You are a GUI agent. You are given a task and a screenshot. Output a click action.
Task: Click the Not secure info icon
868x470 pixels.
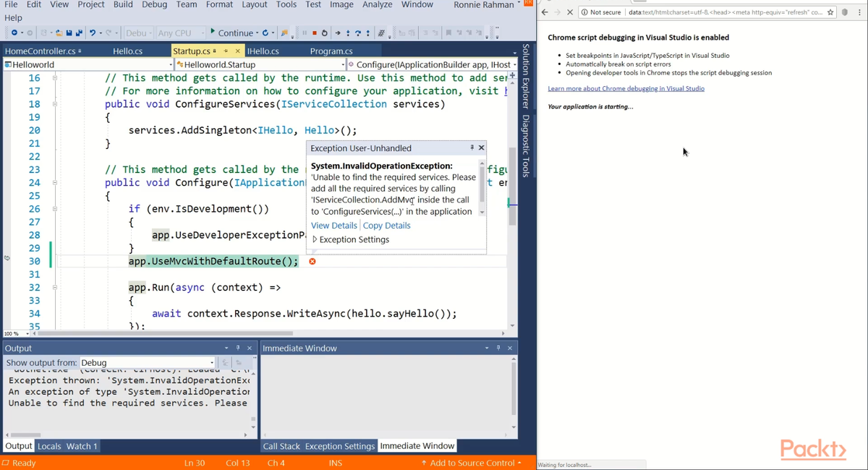click(x=584, y=12)
